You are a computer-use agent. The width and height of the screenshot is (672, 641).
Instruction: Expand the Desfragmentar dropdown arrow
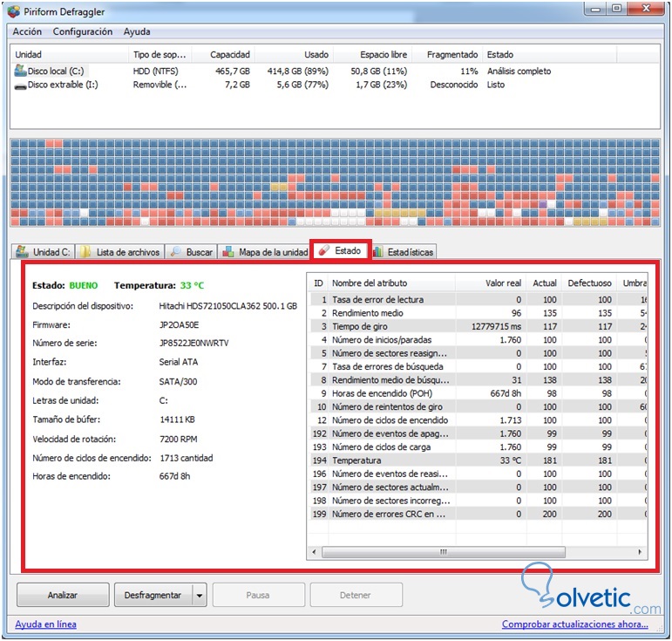(200, 595)
